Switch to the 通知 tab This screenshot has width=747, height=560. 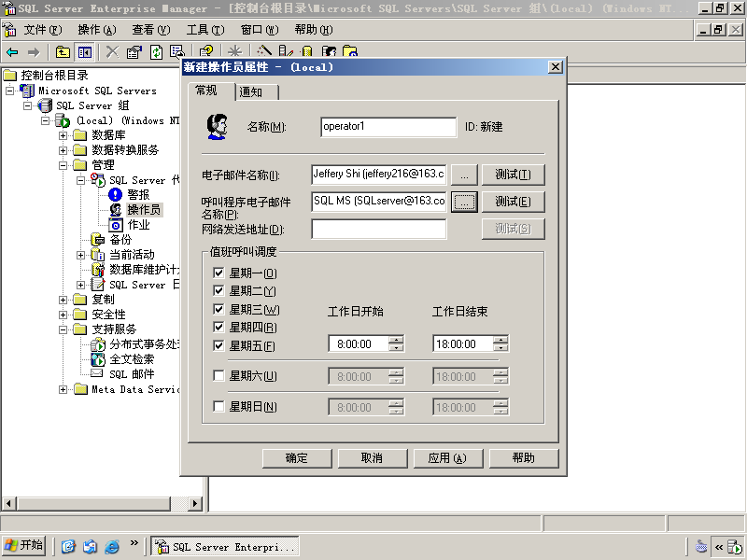[258, 91]
